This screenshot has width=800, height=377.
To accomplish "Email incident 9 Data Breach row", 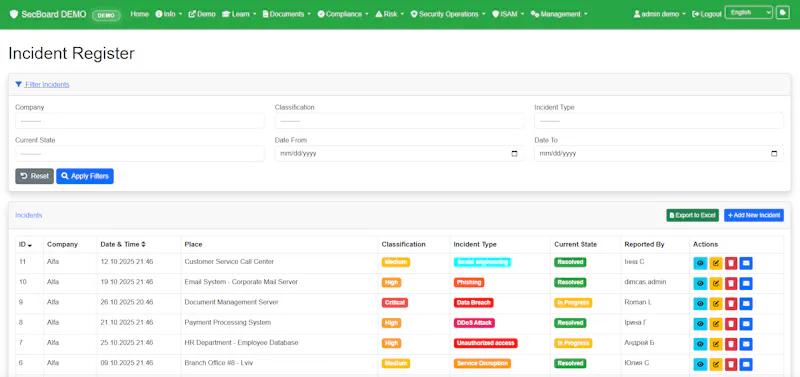I will [746, 304].
